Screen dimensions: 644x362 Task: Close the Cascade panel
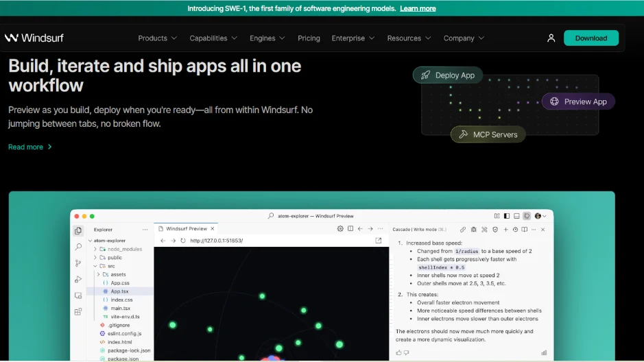pos(543,230)
